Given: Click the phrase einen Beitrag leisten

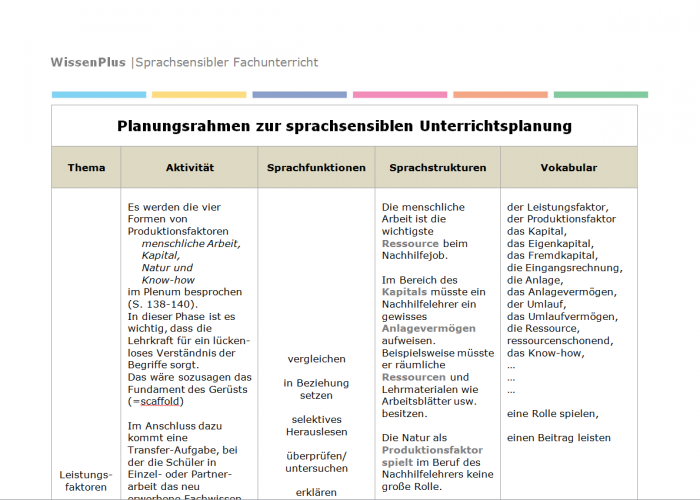Looking at the screenshot, I should coord(558,437).
